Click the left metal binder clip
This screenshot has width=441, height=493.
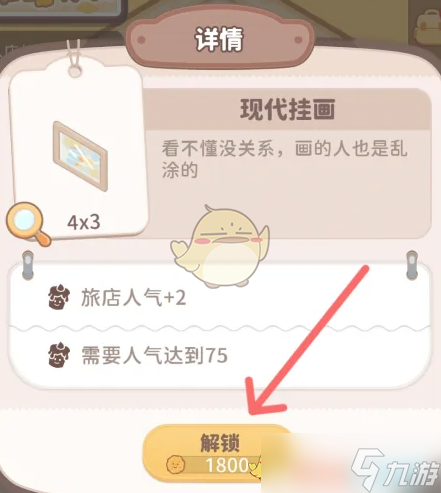[28, 265]
